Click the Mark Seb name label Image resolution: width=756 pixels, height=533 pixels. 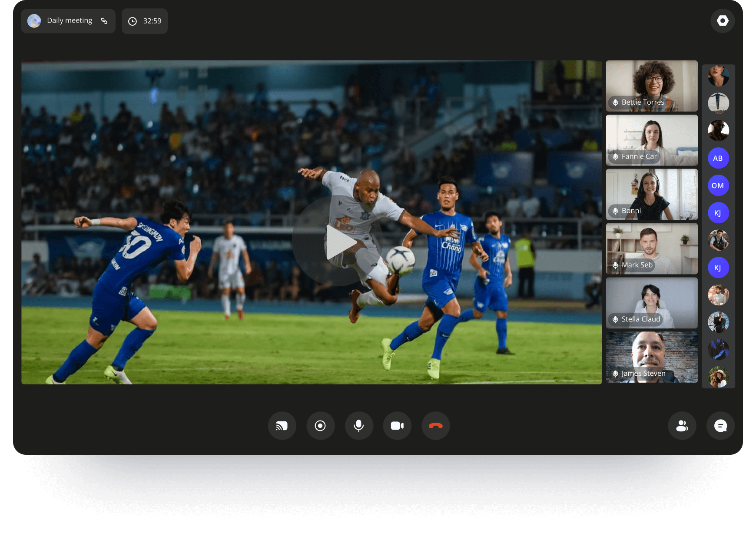click(637, 265)
